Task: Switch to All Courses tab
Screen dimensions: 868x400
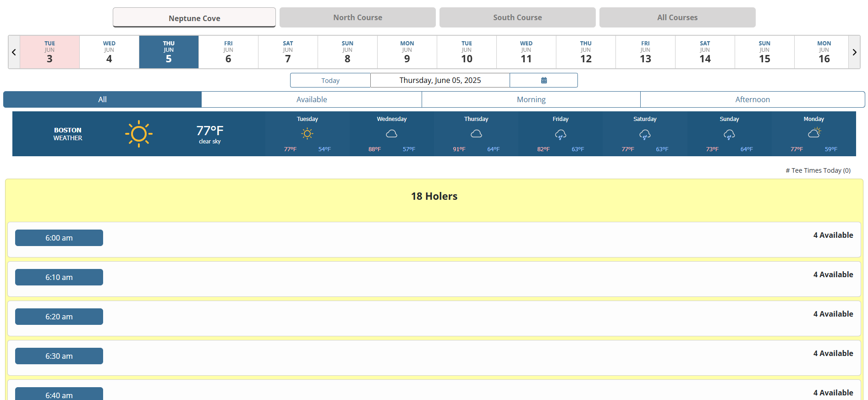Action: pos(677,17)
